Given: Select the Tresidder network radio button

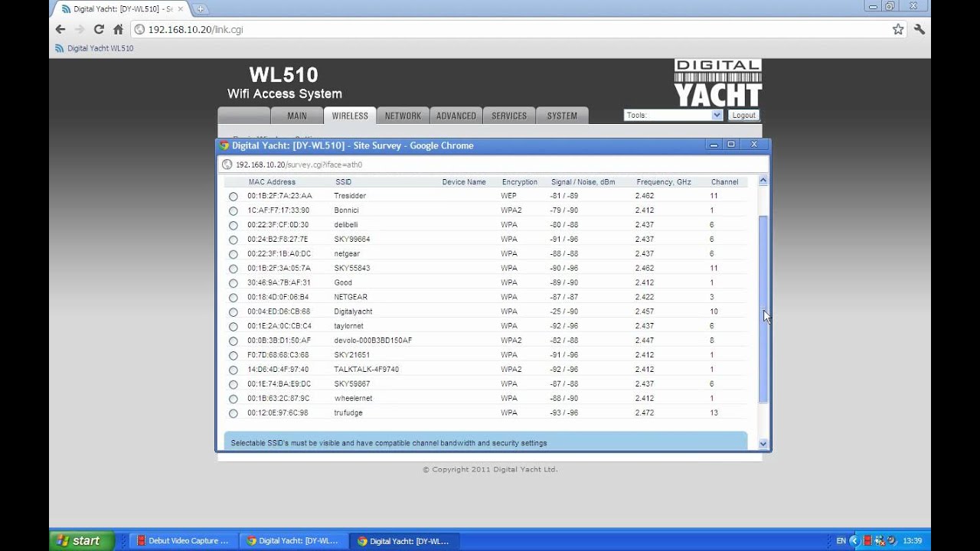Looking at the screenshot, I should pos(234,197).
